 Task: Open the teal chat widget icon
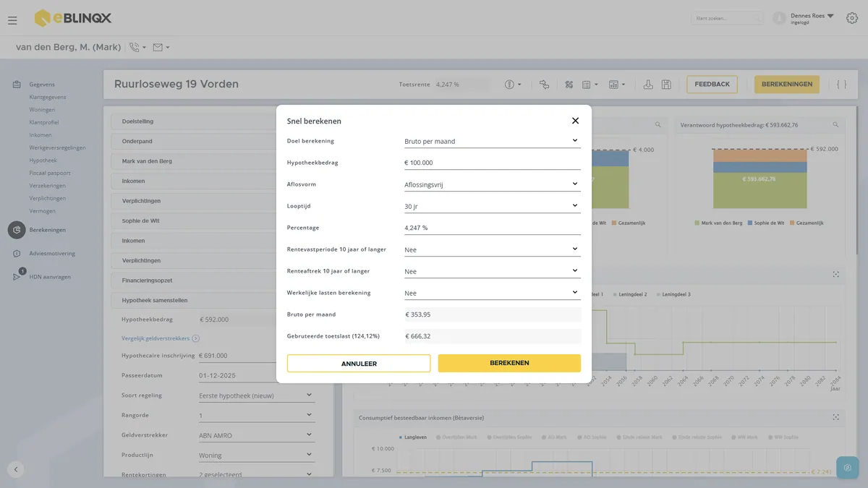click(x=848, y=468)
